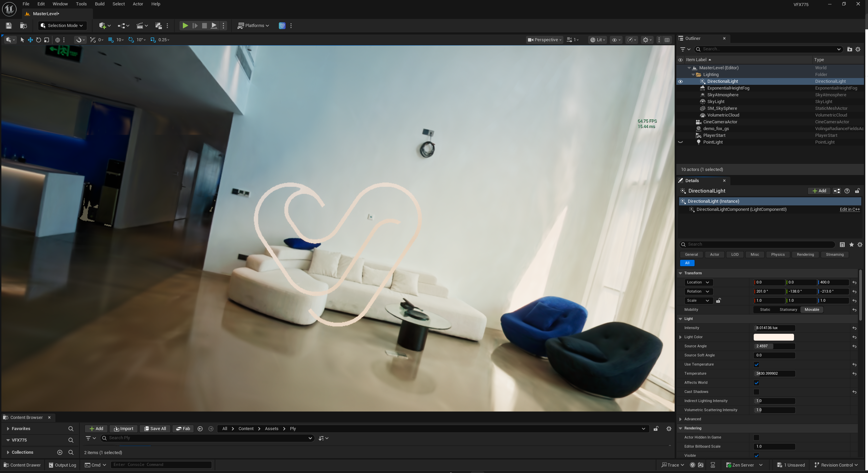The height and width of the screenshot is (473, 868).
Task: Open the Light Color swatch picker
Action: 773,337
